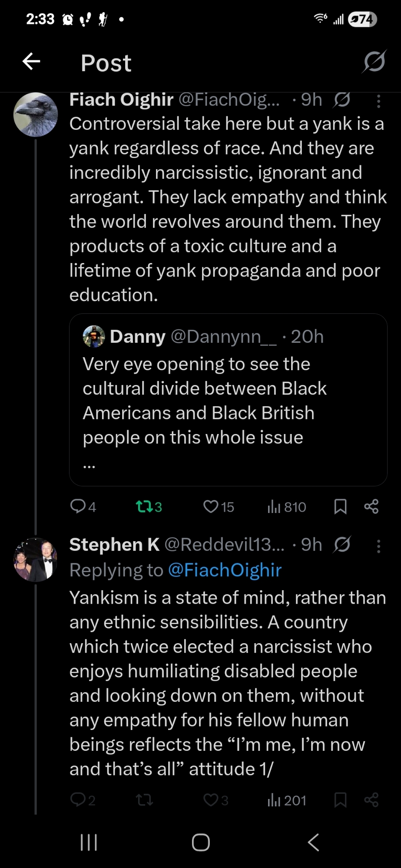Open the @FiachOighir mention link
The image size is (401, 868).
pos(225,570)
